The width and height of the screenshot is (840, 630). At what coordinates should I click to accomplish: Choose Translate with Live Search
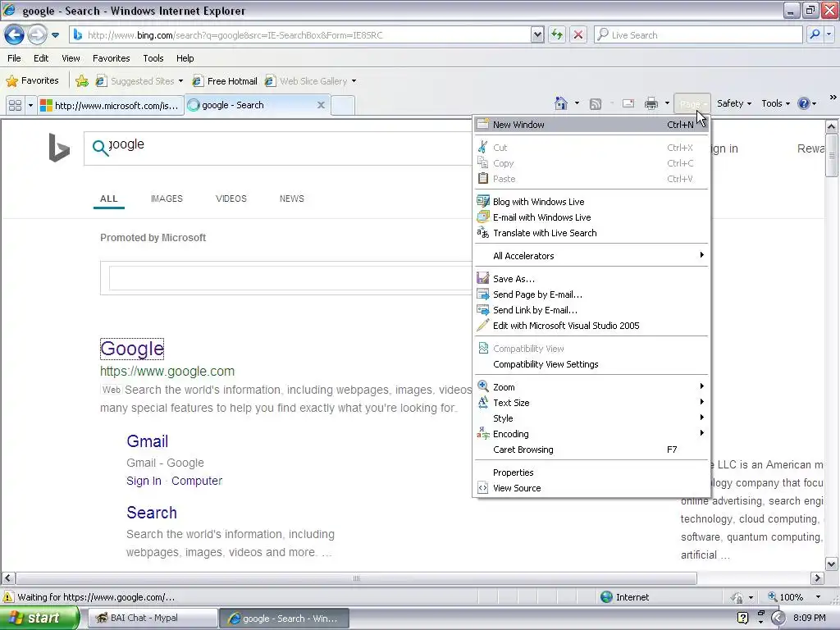pyautogui.click(x=591, y=233)
